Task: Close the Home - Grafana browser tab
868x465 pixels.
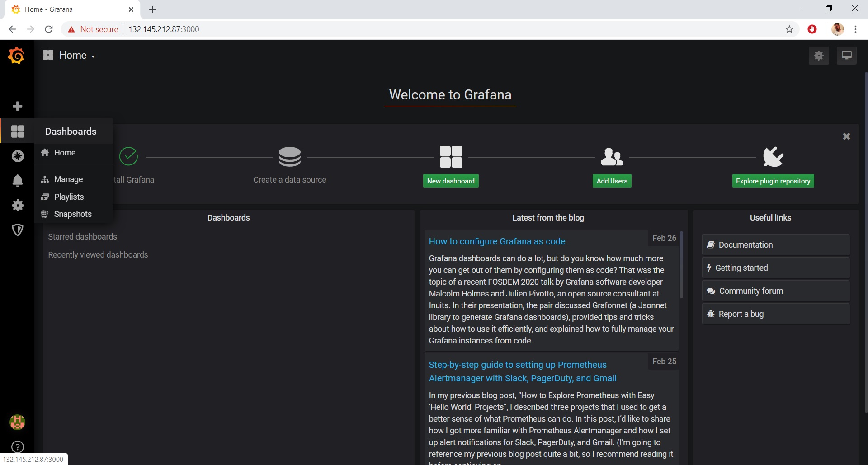Action: [x=131, y=9]
